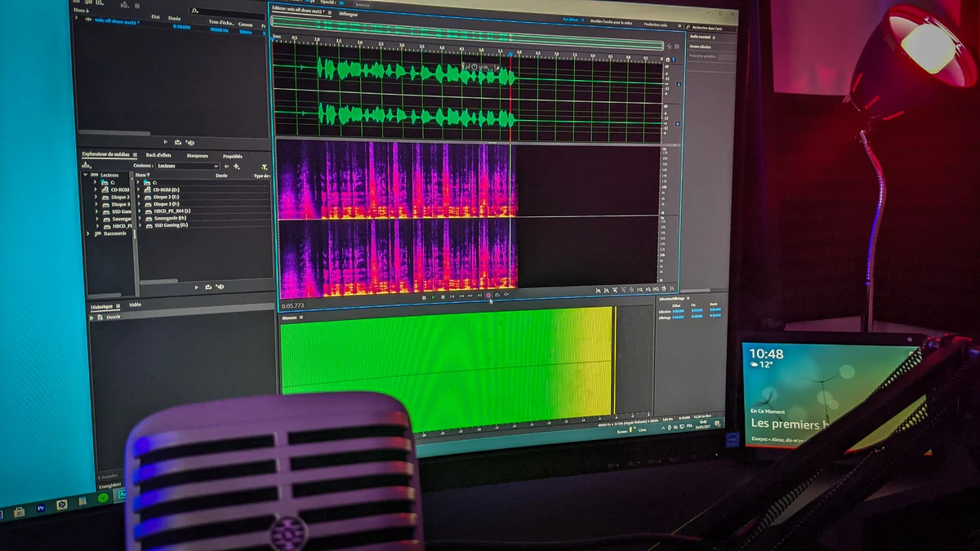Click Play in the Files panel footer
The width and height of the screenshot is (980, 551).
click(x=166, y=142)
